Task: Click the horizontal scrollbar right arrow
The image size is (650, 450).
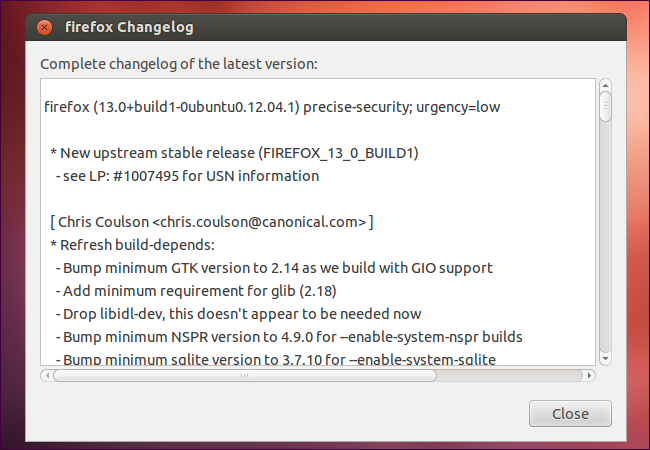Action: coord(591,375)
